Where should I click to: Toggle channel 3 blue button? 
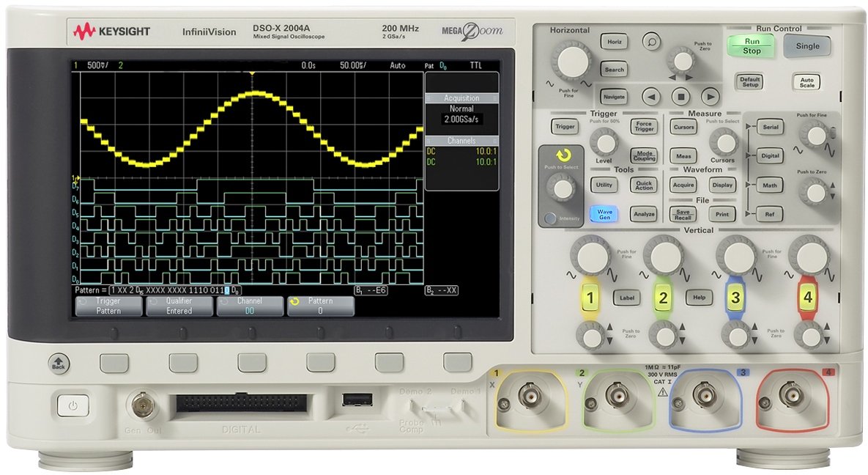pyautogui.click(x=735, y=297)
